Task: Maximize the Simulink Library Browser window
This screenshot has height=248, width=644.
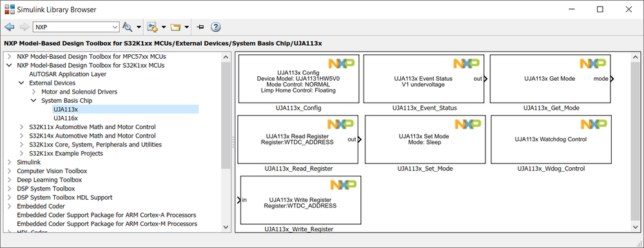Action: [x=600, y=9]
